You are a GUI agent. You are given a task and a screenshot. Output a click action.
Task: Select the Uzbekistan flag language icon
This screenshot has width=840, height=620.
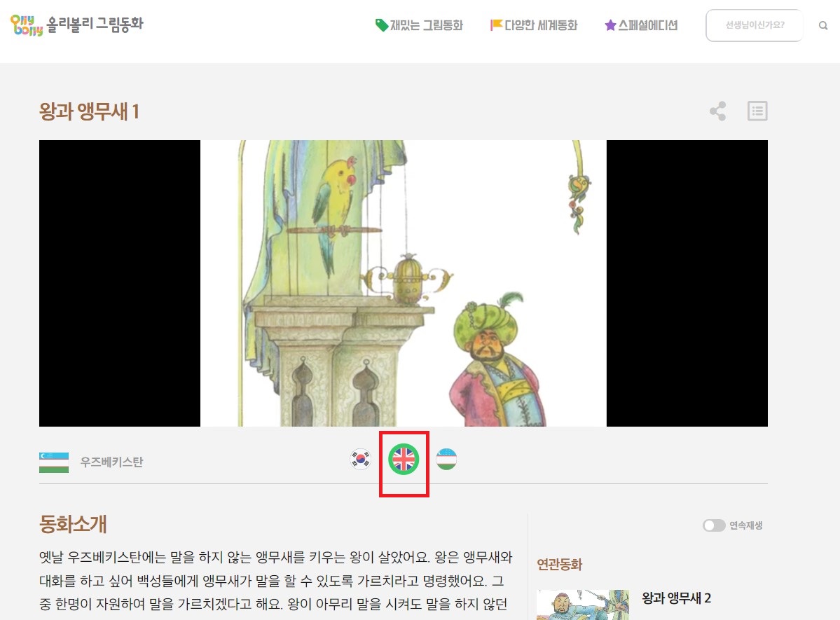tap(446, 460)
